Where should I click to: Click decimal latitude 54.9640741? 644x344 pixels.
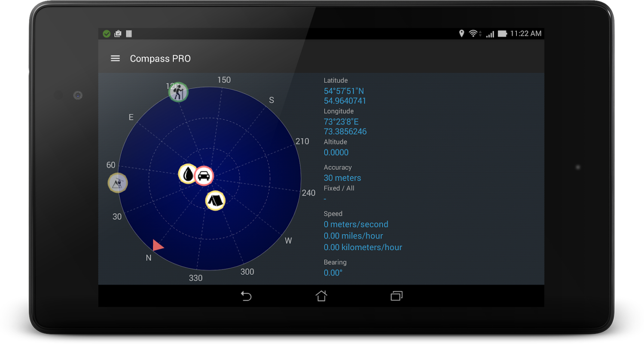pyautogui.click(x=345, y=101)
